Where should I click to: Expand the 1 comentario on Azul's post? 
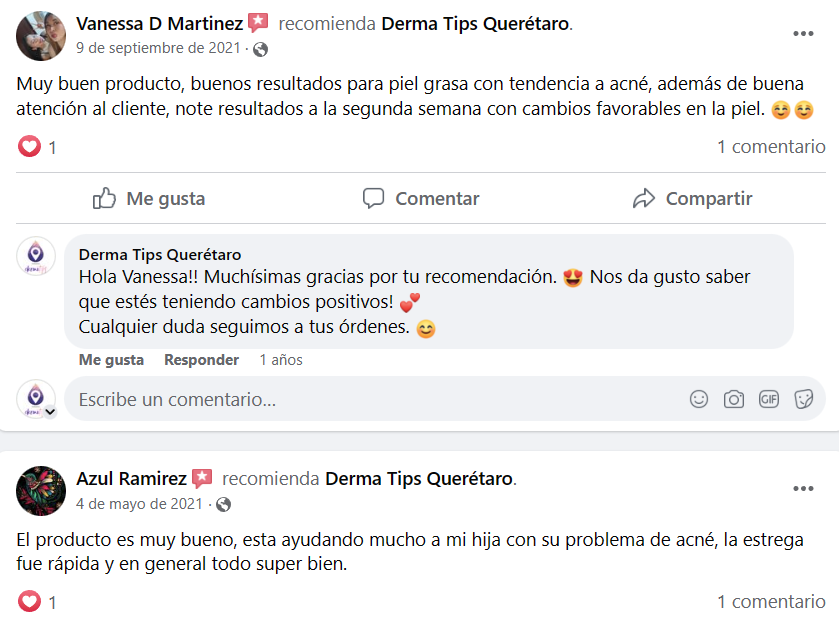(771, 602)
